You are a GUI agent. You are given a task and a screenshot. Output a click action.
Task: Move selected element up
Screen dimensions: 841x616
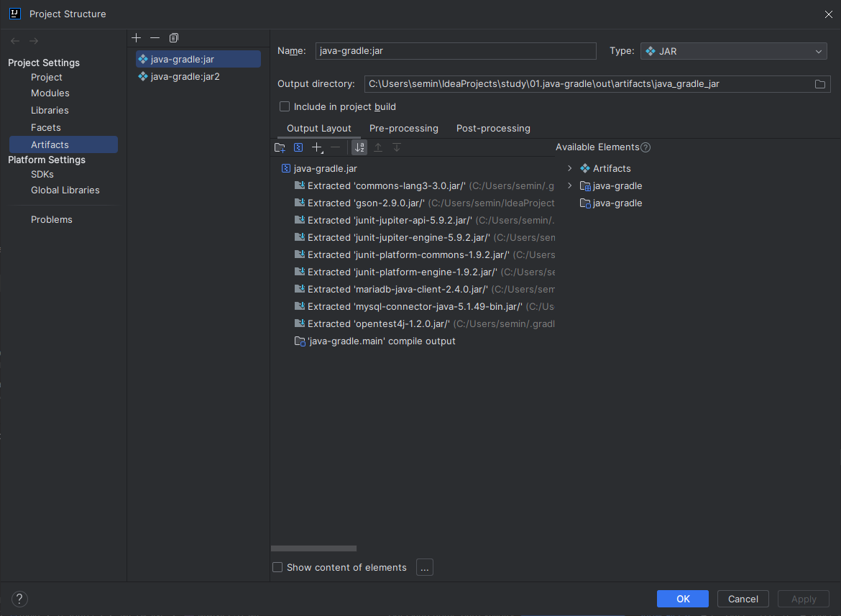point(378,147)
